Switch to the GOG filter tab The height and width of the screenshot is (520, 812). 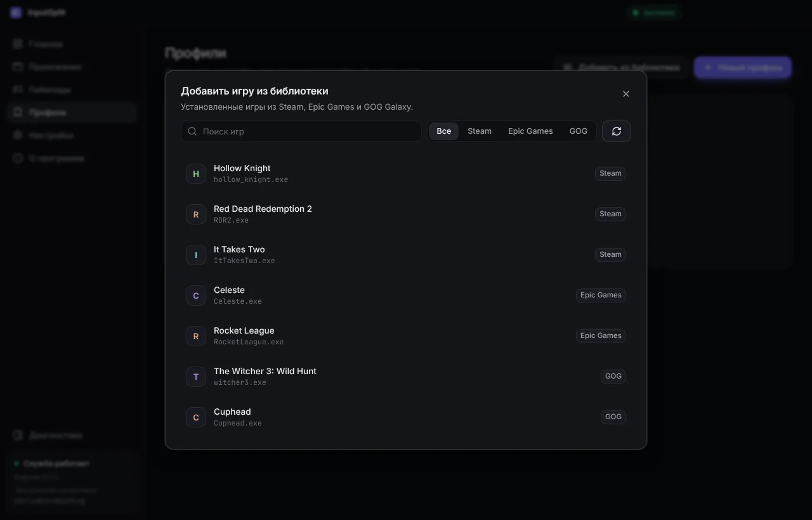coord(579,131)
